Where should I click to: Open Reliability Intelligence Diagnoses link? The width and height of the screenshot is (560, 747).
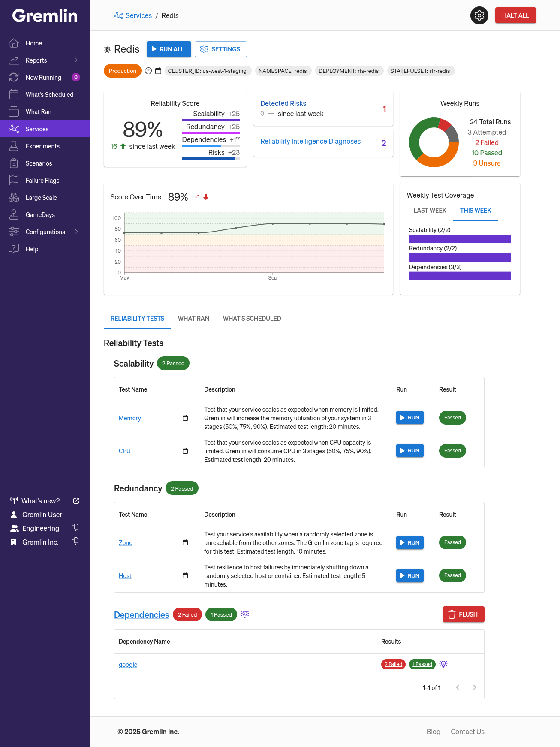310,141
